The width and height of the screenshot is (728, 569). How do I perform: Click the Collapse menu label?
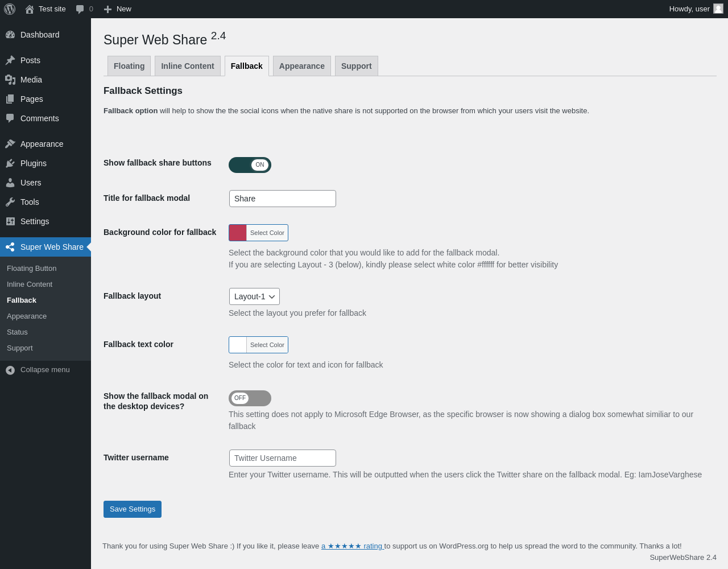pos(45,370)
